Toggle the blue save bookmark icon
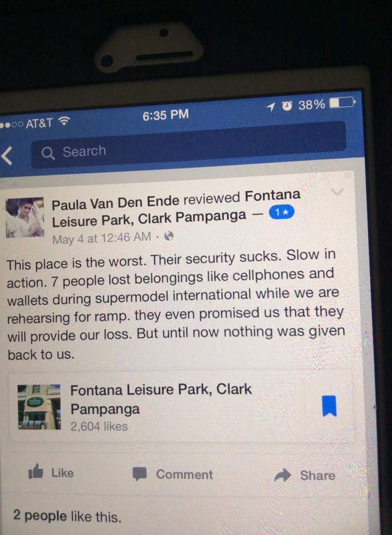This screenshot has height=535, width=392. [329, 406]
